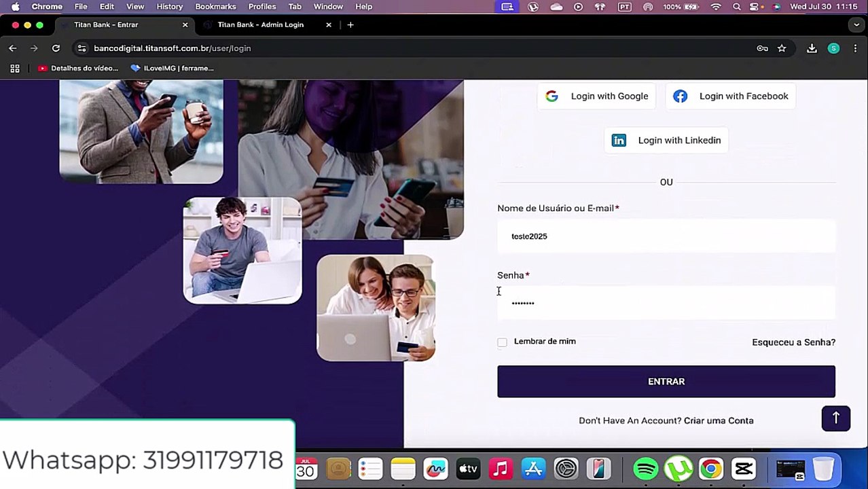Open the Tab menu
Viewport: 868px width, 489px height.
pos(295,7)
